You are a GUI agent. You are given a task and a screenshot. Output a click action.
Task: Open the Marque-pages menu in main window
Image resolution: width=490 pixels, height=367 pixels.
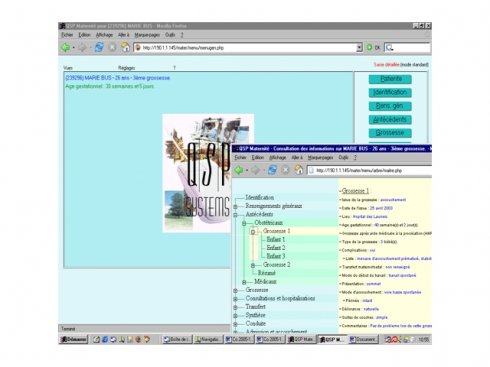pyautogui.click(x=147, y=35)
